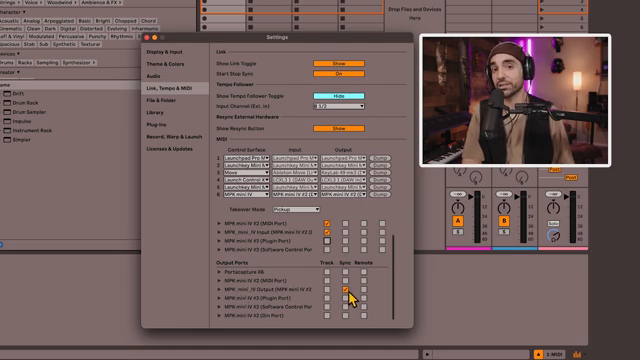The image size is (640, 360).
Task: Launch scene 4 with its play triangle
Action: (x=542, y=9)
